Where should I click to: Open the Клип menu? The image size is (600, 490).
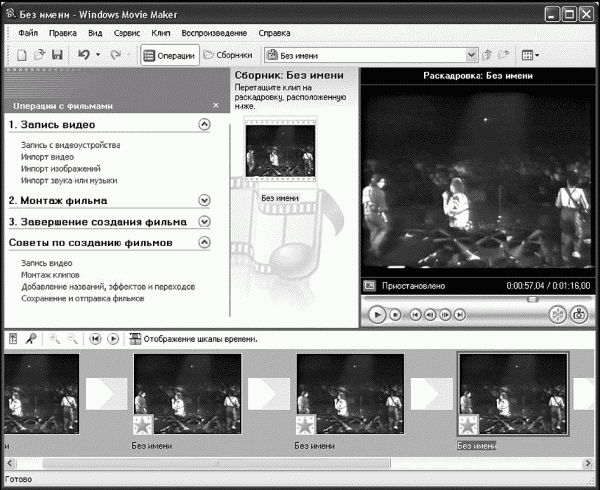click(x=160, y=33)
